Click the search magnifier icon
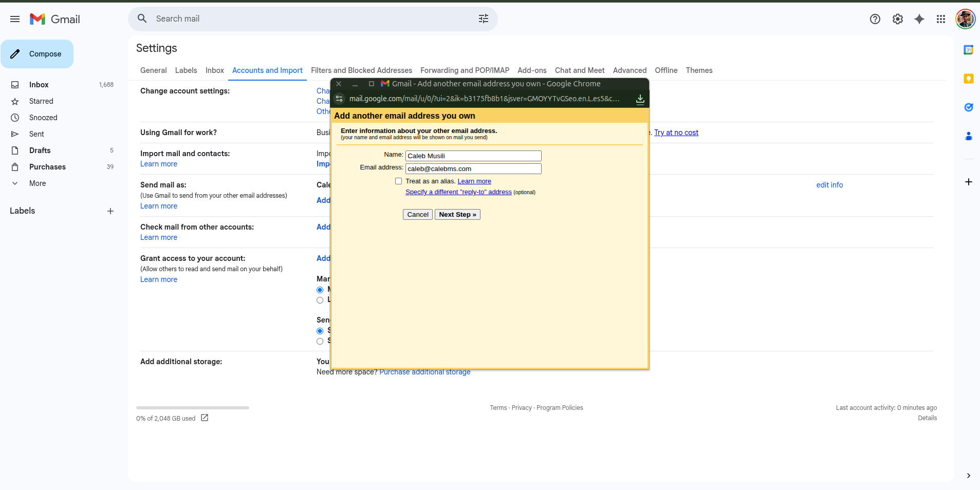Image resolution: width=980 pixels, height=490 pixels. click(x=142, y=18)
